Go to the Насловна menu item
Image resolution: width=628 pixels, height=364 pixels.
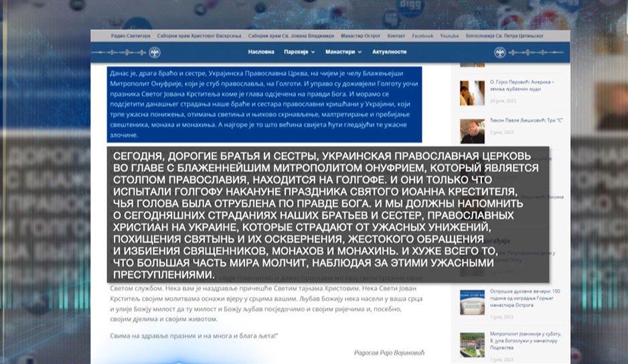click(260, 52)
